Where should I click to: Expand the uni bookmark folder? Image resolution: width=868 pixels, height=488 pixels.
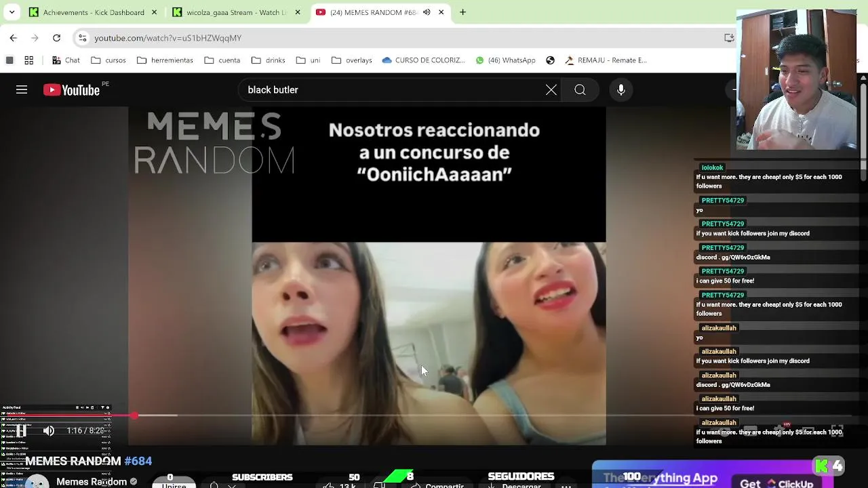308,60
